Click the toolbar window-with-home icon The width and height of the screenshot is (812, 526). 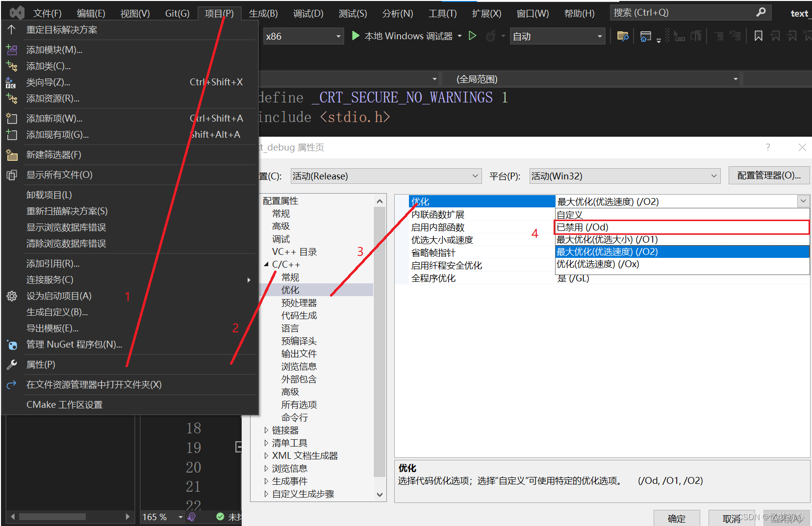pyautogui.click(x=646, y=36)
